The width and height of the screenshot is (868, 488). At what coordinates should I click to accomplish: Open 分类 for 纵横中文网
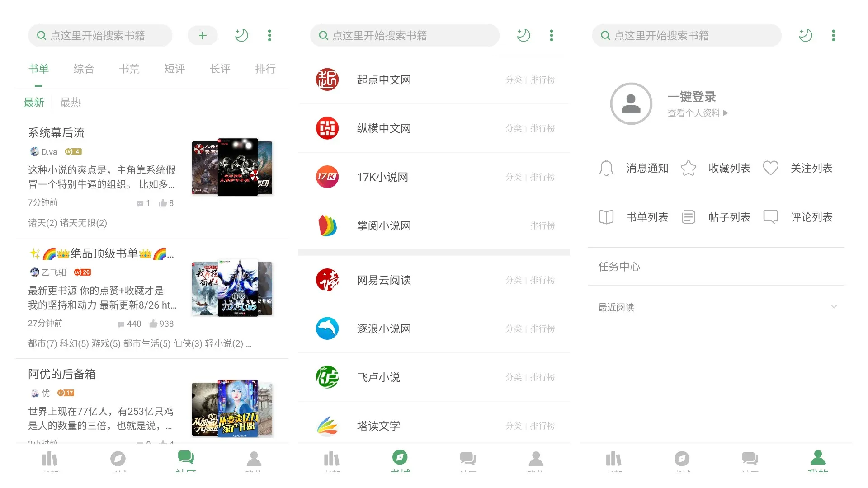(x=513, y=128)
